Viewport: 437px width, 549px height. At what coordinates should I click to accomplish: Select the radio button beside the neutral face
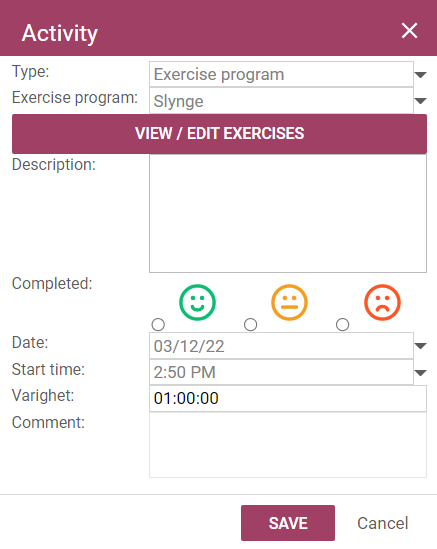point(250,325)
